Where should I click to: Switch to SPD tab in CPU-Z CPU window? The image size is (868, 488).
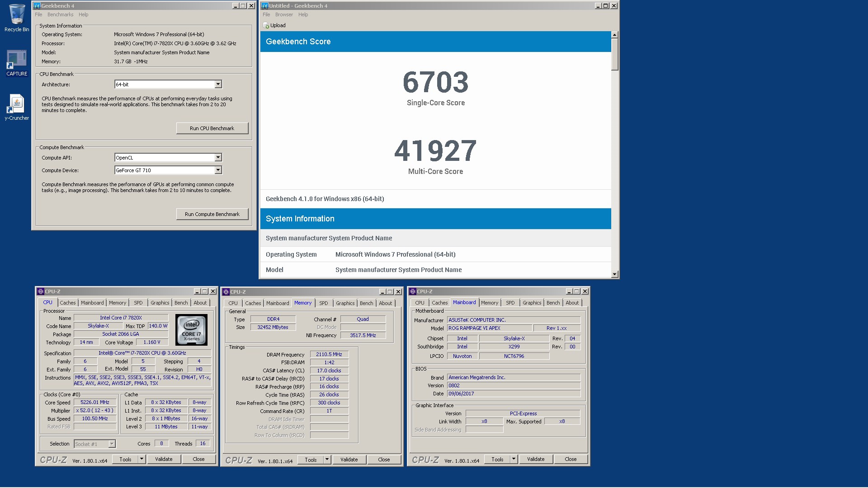tap(138, 303)
